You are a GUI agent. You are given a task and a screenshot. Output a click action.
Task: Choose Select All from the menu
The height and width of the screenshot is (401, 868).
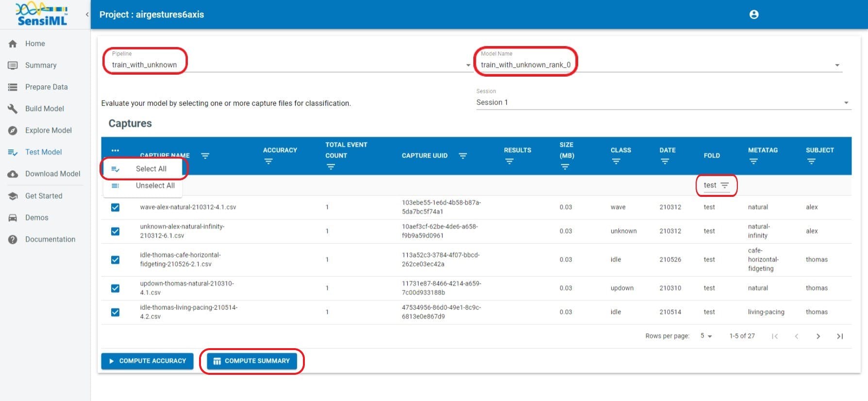click(x=143, y=169)
